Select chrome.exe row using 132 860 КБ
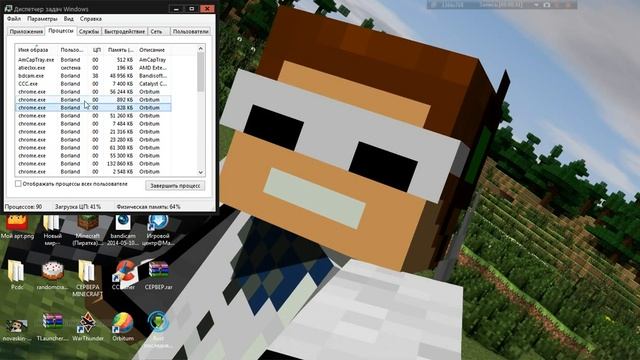 [x=93, y=164]
